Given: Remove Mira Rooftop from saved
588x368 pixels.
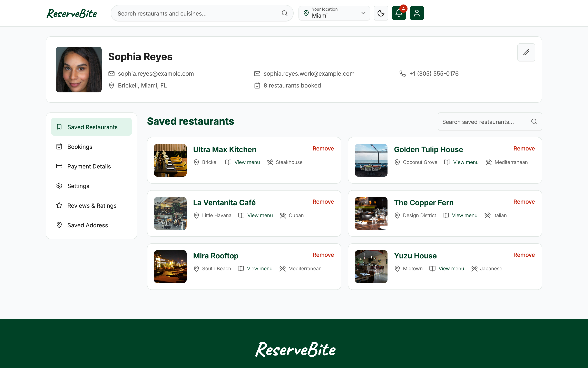Looking at the screenshot, I should [x=323, y=255].
